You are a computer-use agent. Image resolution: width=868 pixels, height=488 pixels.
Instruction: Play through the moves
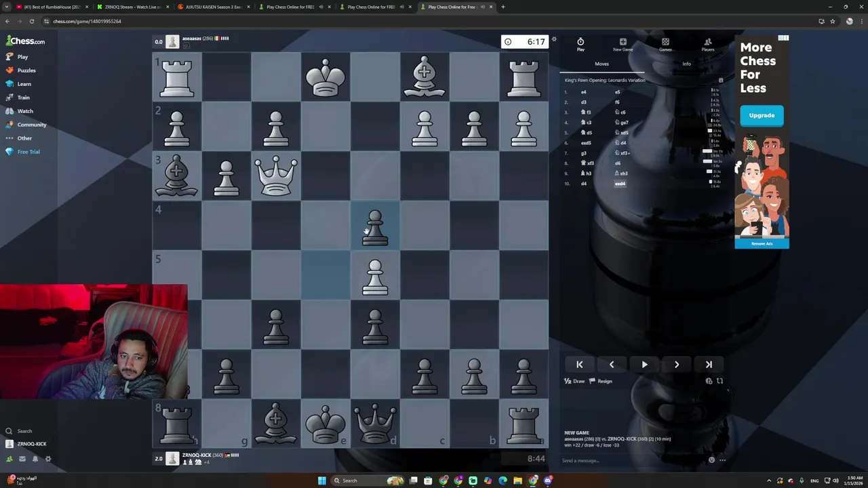tap(644, 365)
